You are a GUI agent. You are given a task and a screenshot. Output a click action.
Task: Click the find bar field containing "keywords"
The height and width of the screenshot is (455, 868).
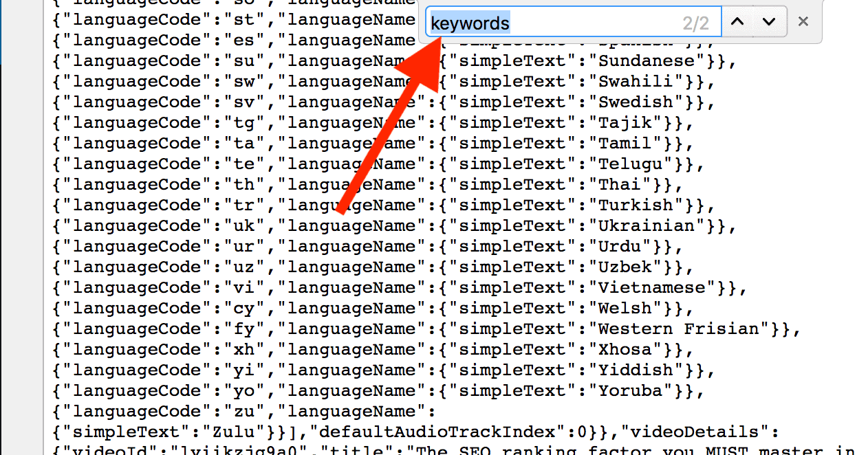click(x=573, y=23)
